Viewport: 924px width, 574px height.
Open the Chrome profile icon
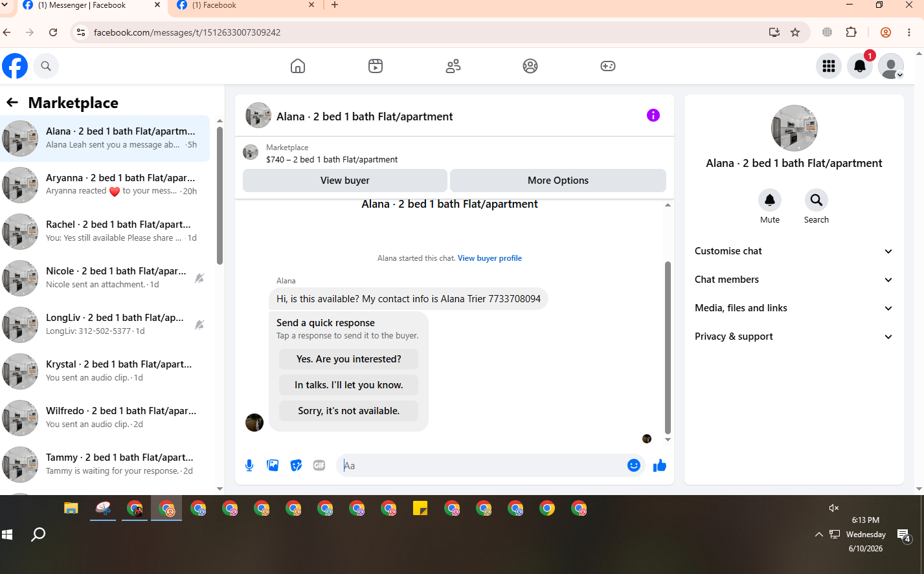(x=886, y=32)
